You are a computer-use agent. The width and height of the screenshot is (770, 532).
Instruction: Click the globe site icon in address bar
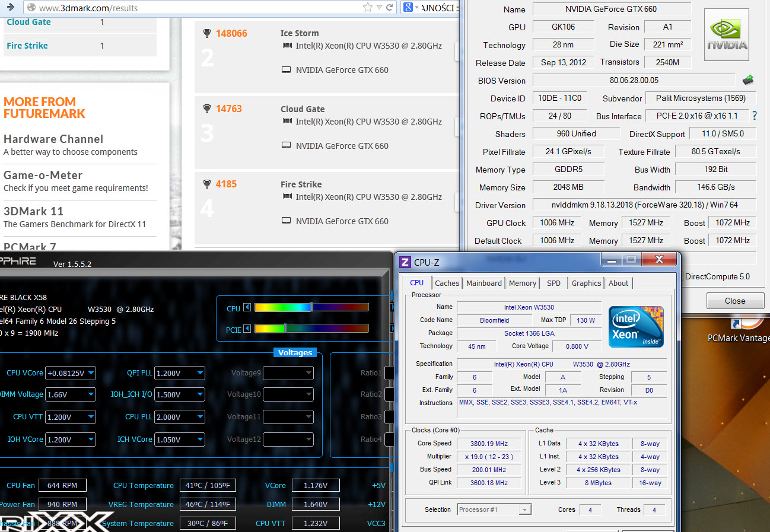point(31,8)
